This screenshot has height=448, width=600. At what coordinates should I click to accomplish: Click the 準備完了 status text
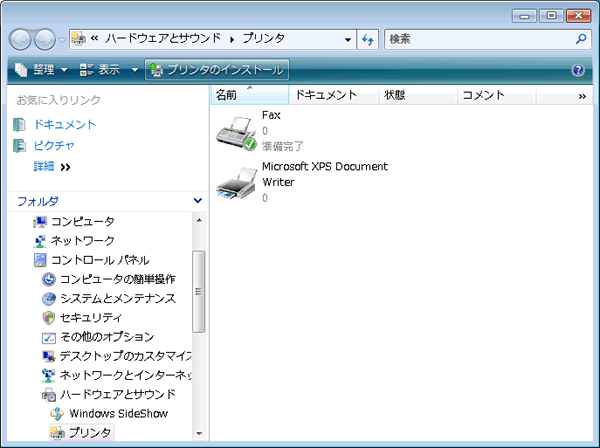[x=282, y=146]
